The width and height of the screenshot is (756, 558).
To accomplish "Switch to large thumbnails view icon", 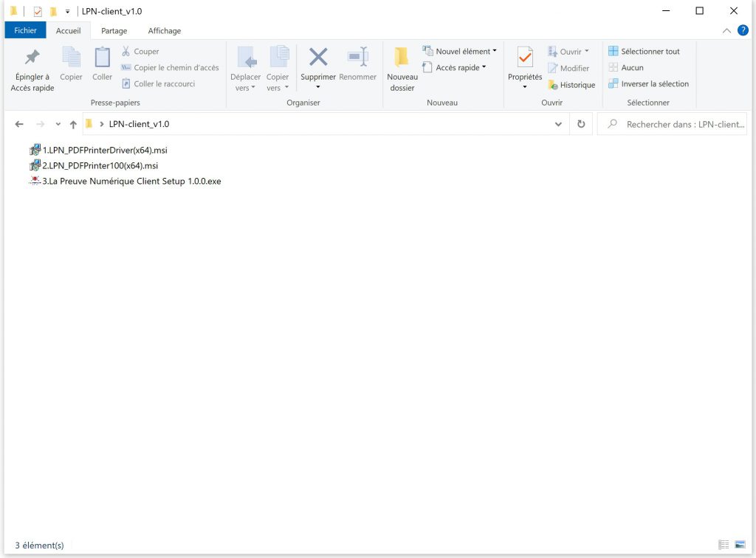I will click(x=740, y=545).
